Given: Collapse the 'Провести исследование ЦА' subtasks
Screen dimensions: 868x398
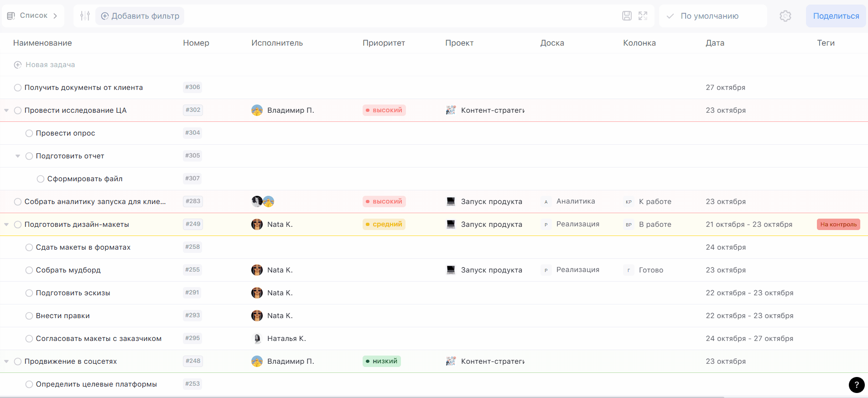Looking at the screenshot, I should click(6, 110).
